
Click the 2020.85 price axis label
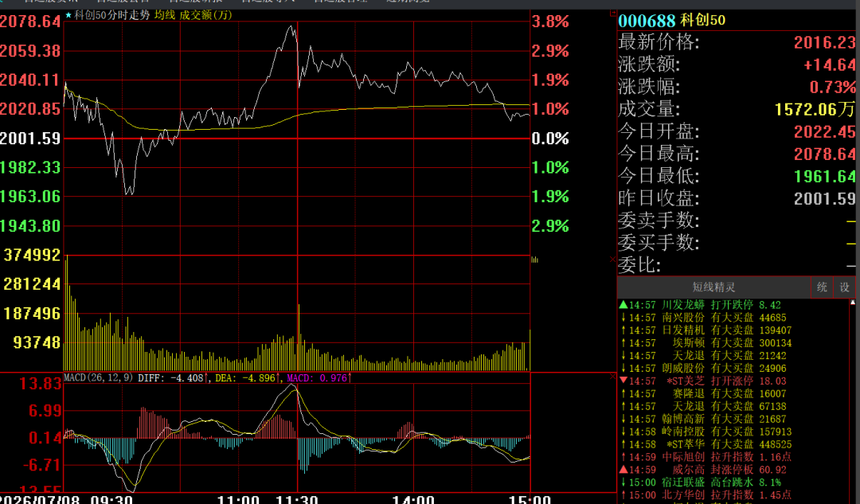30,109
